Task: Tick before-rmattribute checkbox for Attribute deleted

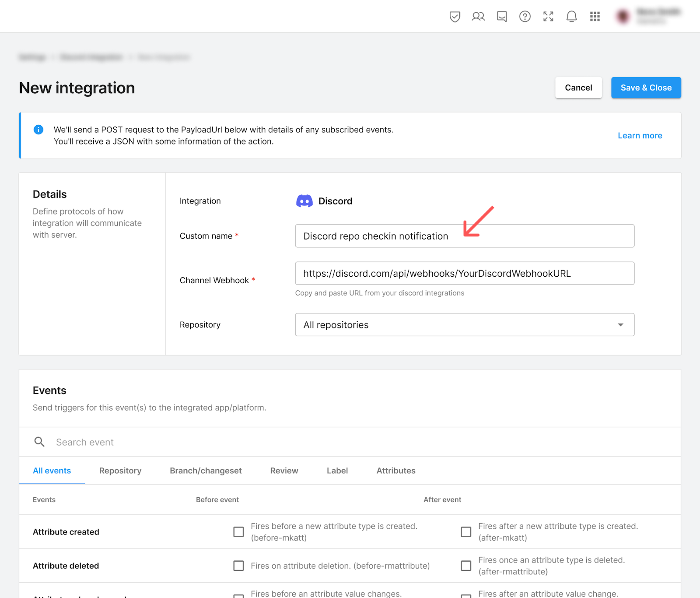Action: point(238,566)
